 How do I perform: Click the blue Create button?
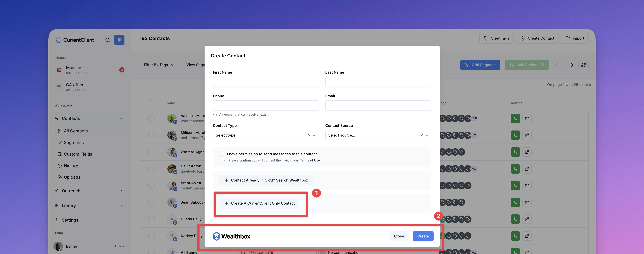pos(423,236)
